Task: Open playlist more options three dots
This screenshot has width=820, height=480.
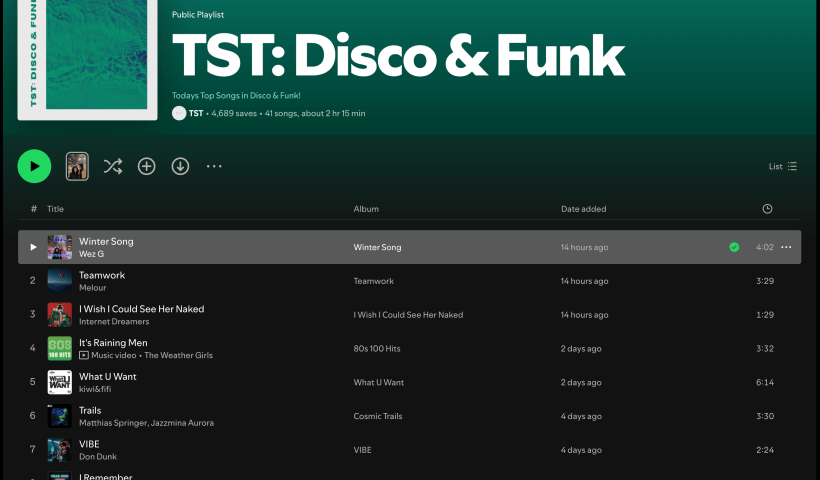Action: point(214,166)
